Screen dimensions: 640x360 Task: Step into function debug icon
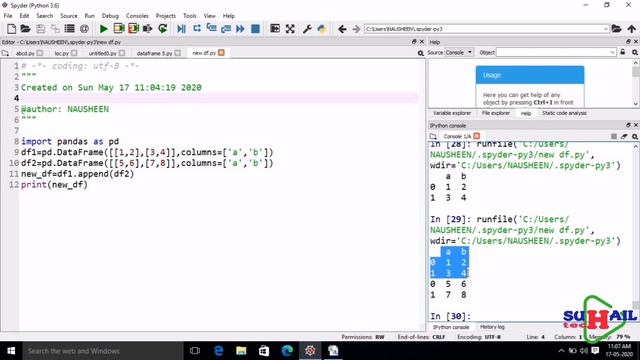click(211, 29)
